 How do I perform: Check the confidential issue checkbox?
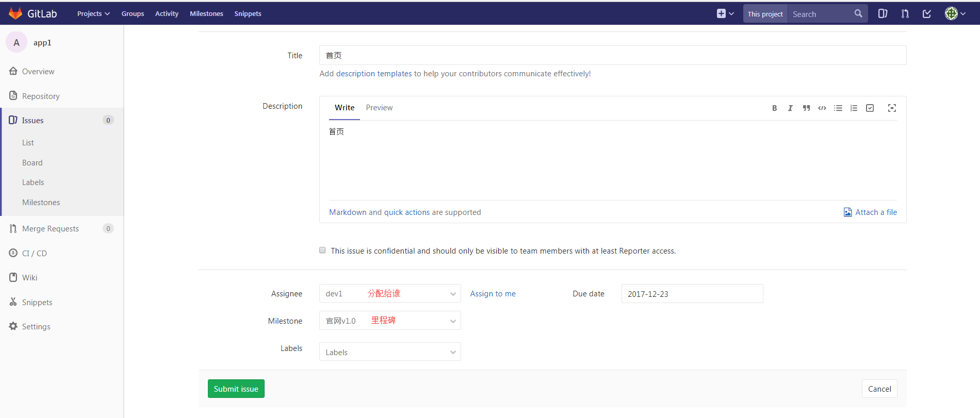tap(322, 250)
